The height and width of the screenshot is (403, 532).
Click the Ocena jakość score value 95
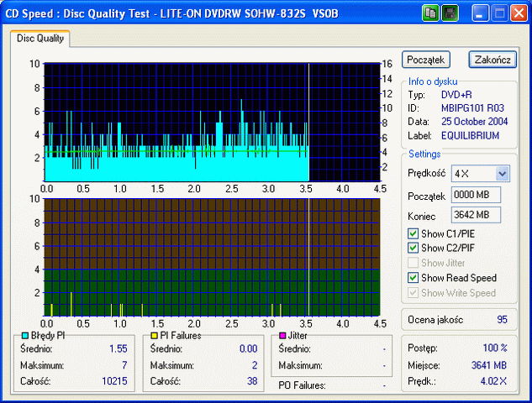(x=502, y=319)
